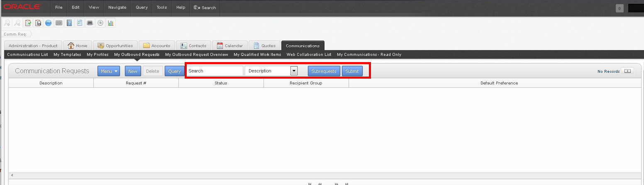Open the Communications List view
This screenshot has width=644, height=185.
[x=27, y=55]
